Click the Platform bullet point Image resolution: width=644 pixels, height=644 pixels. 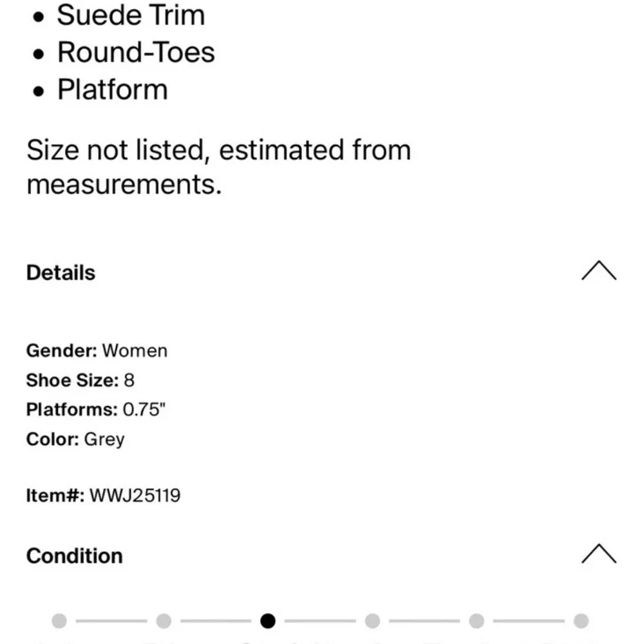113,90
